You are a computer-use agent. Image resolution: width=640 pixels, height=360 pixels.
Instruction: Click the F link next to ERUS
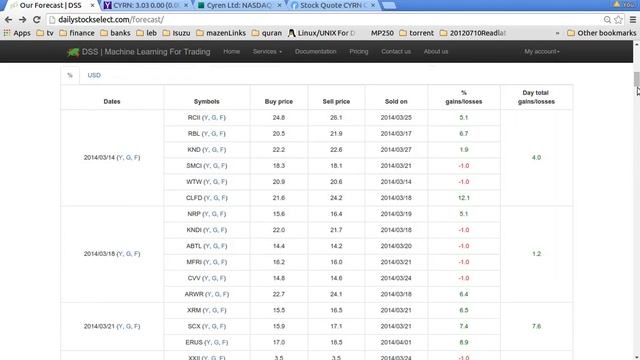(x=224, y=342)
